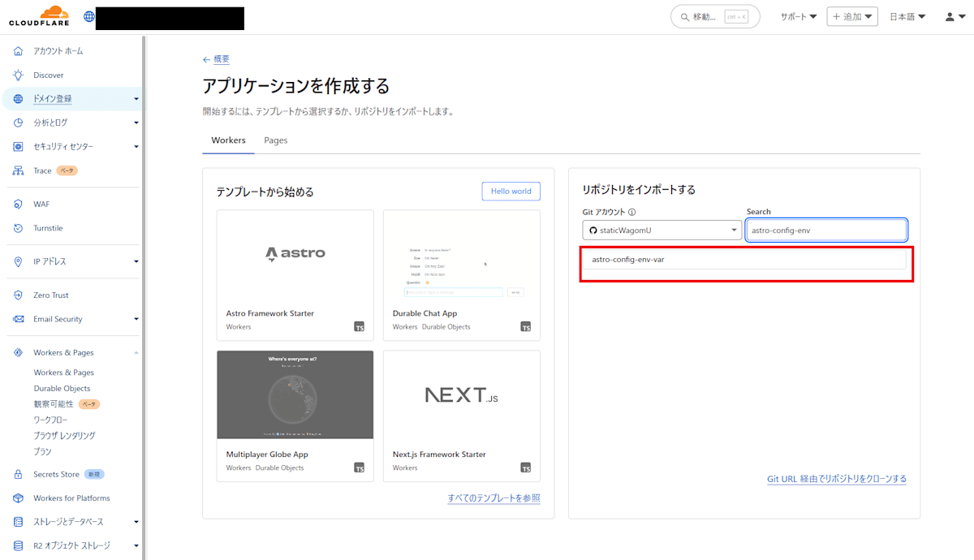Click the Trace network icon
This screenshot has height=560, width=974.
[19, 170]
